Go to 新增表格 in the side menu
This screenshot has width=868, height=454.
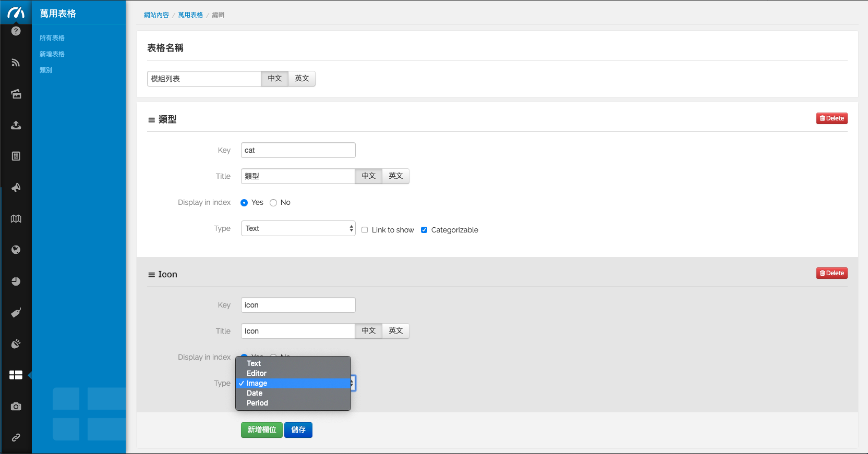(52, 54)
